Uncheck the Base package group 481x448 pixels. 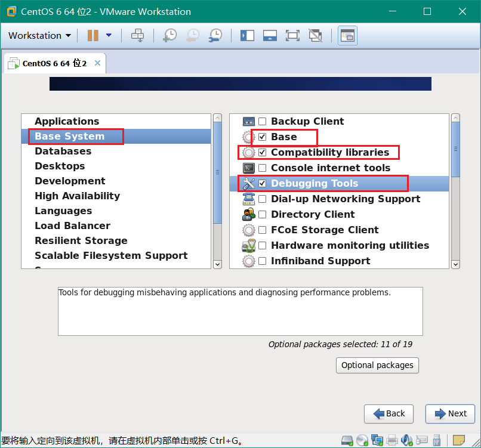262,137
